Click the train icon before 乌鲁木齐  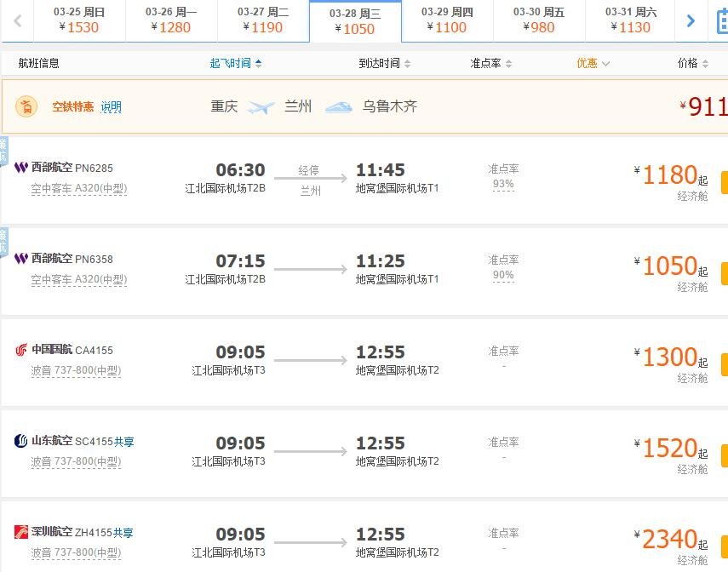point(339,107)
